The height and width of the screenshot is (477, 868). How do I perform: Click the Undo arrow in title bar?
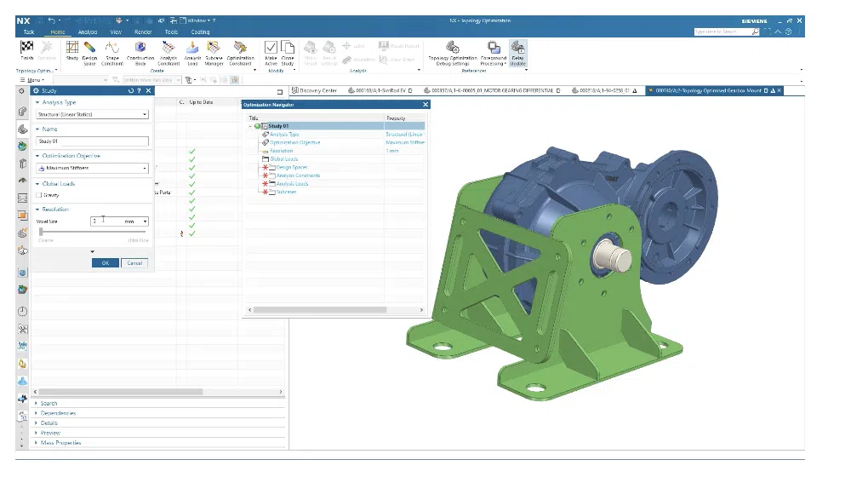pos(51,20)
